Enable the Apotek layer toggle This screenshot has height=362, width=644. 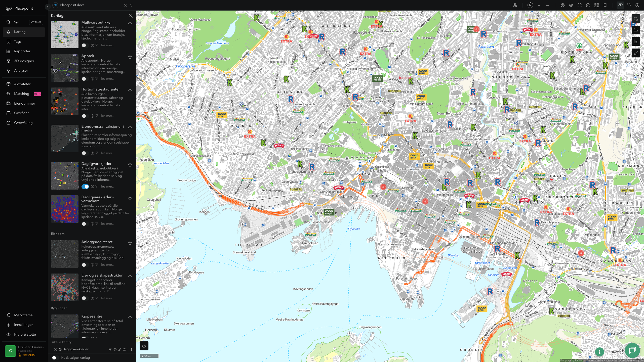[85, 79]
